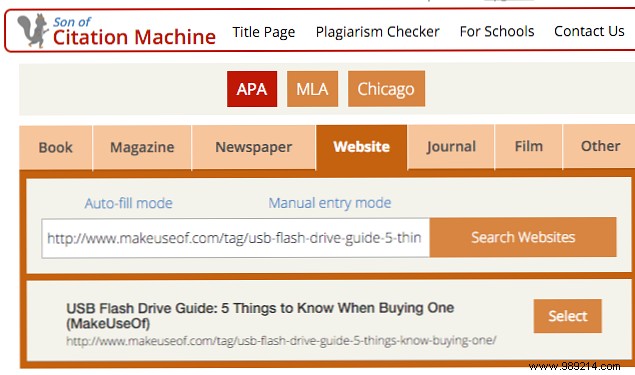635x375 pixels.
Task: Open the Title Page menu item
Action: point(264,32)
